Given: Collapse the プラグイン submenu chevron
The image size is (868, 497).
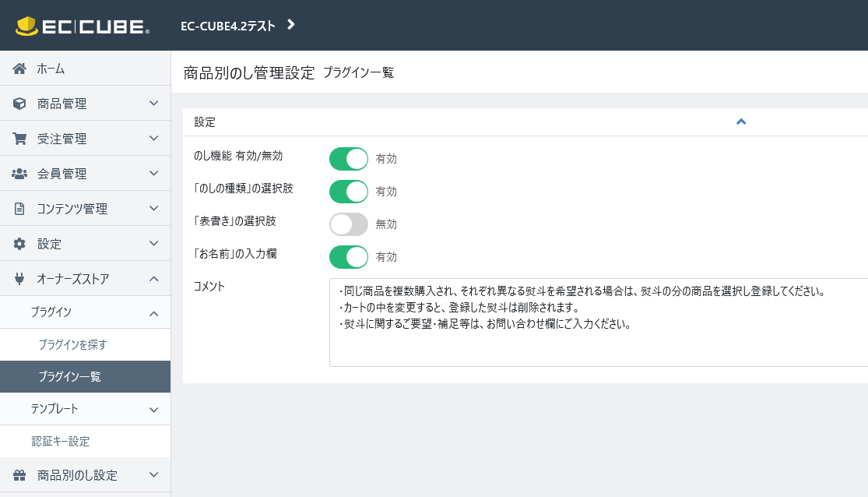Looking at the screenshot, I should (x=154, y=314).
